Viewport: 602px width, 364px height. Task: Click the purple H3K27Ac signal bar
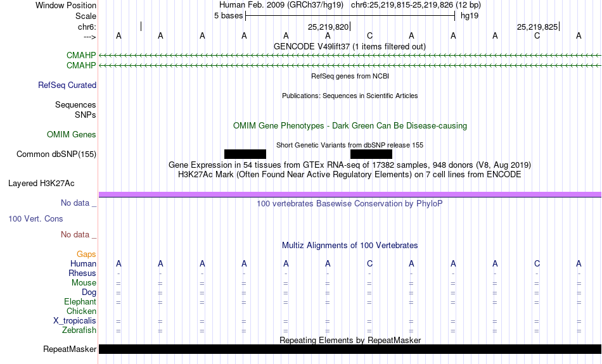point(350,195)
